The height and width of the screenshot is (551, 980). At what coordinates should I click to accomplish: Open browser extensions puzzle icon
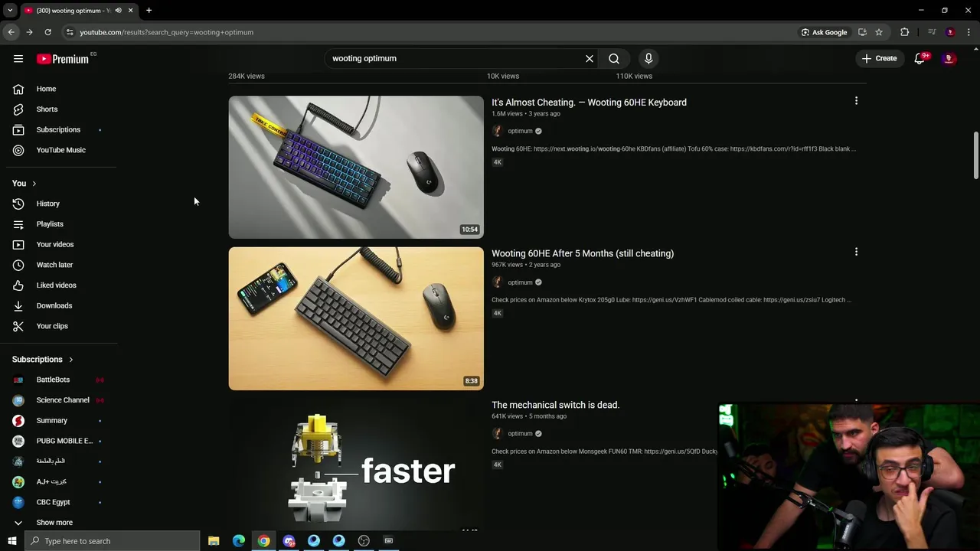(905, 32)
